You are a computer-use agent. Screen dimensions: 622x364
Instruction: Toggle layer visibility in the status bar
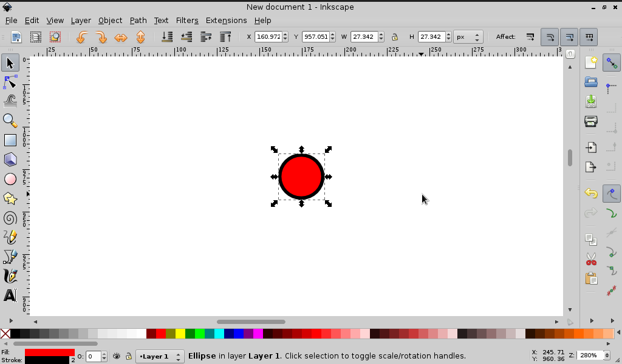click(116, 356)
